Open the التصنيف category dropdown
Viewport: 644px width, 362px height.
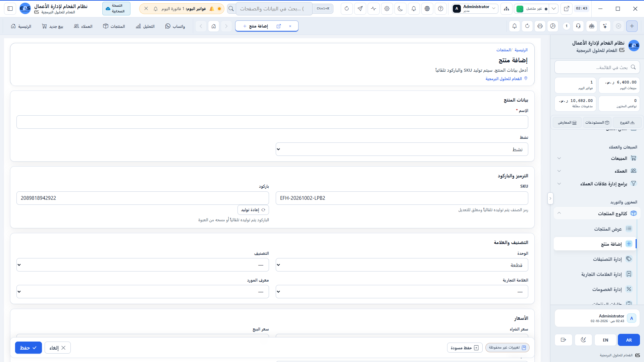coord(143,265)
